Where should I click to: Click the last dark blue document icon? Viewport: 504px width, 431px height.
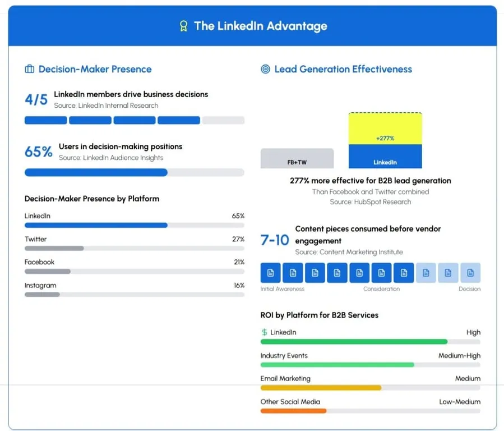pos(403,272)
